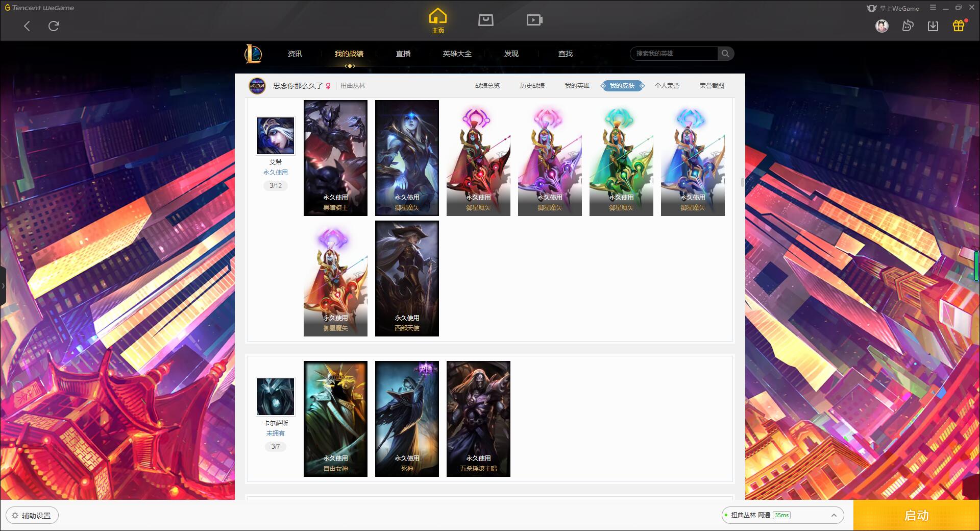Open the 死神 skin card
Screen dimensions: 980x531
coord(407,419)
